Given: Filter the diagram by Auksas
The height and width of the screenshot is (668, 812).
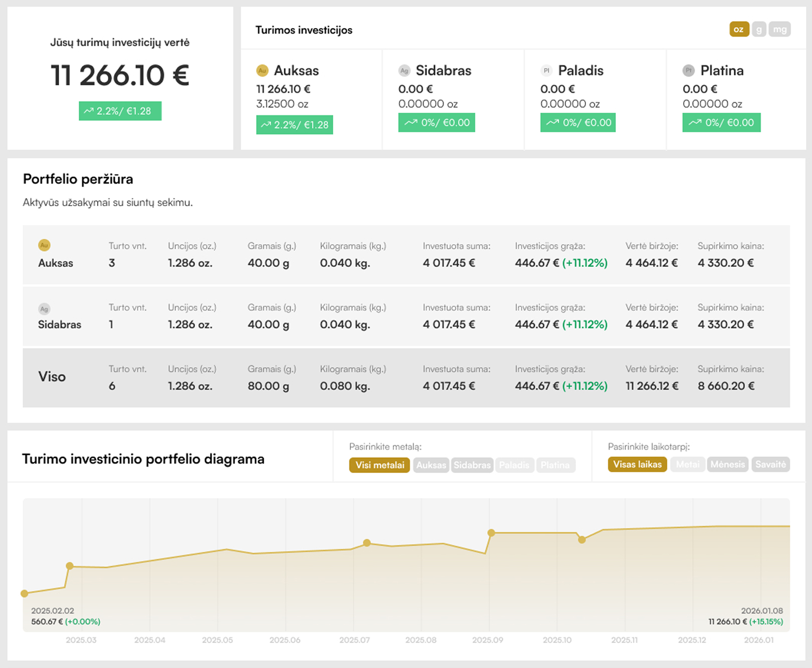Looking at the screenshot, I should click(431, 465).
